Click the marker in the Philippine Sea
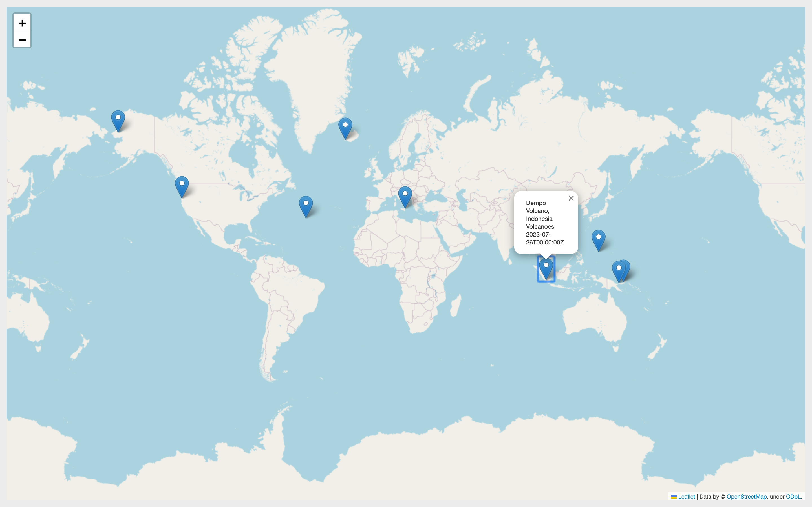 point(598,239)
